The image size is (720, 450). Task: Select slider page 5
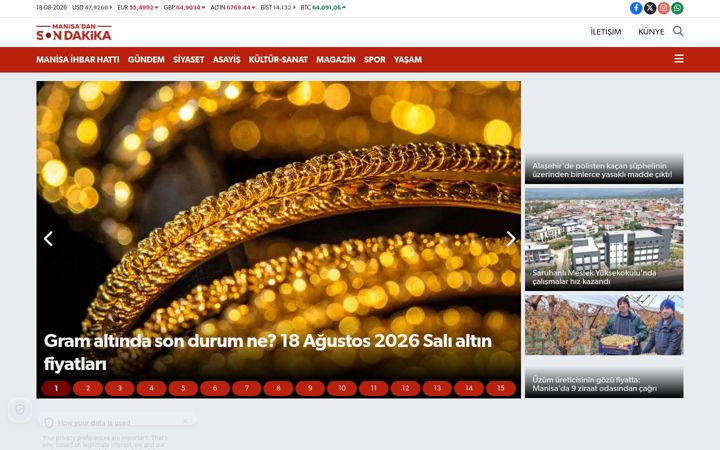click(183, 388)
